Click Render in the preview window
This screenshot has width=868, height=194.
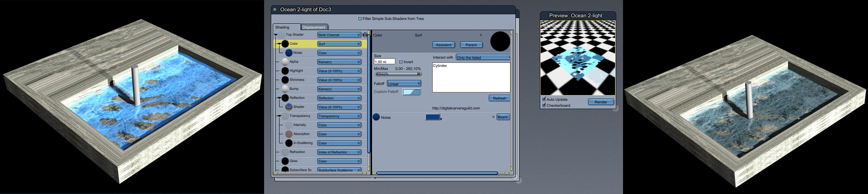click(x=601, y=102)
